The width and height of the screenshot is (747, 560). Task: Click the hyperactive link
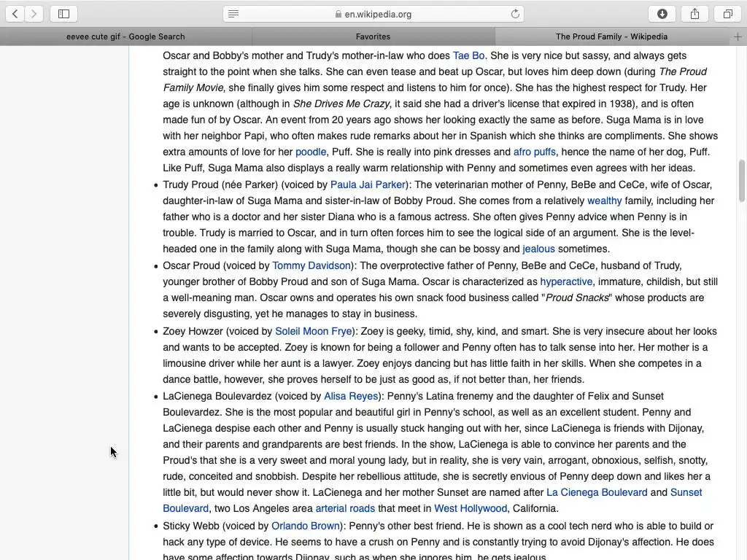point(566,282)
